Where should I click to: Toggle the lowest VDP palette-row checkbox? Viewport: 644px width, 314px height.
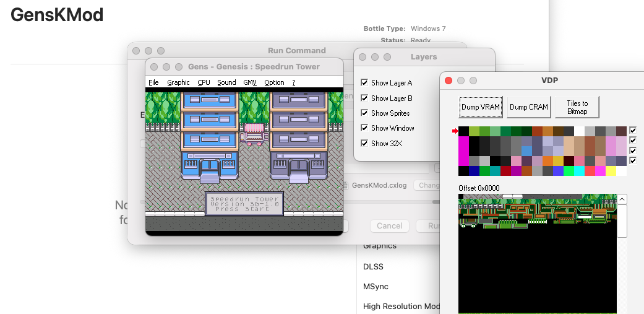coord(633,160)
